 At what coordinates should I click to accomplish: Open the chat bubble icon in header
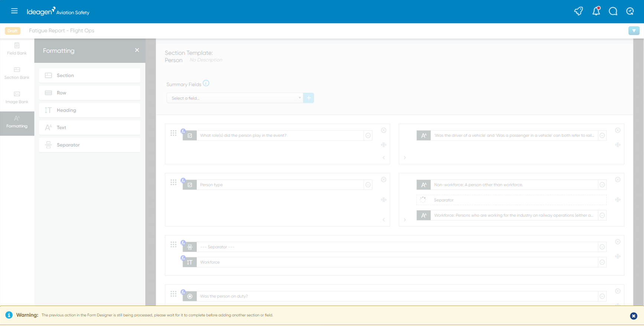[613, 11]
